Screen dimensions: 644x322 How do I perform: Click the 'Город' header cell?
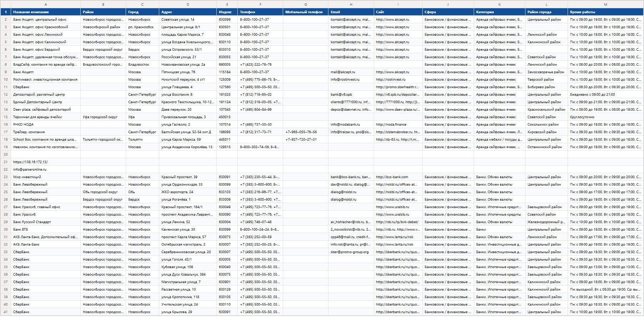click(142, 12)
